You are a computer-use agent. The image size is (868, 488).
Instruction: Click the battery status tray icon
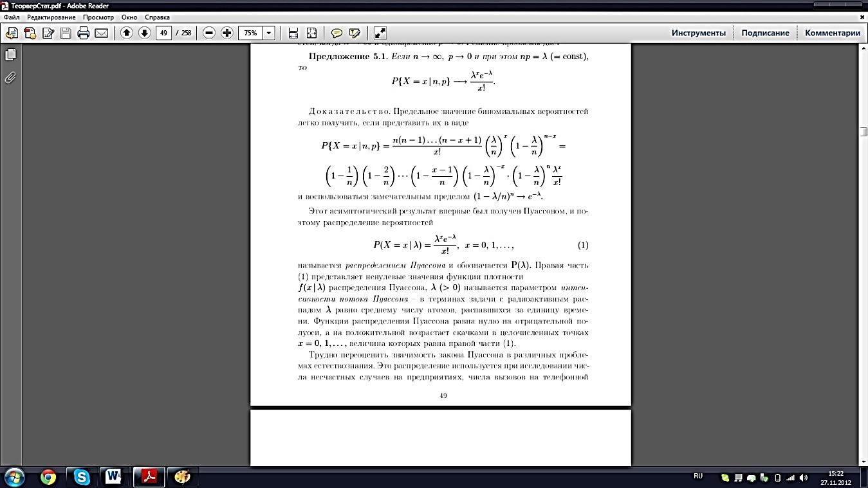pos(777,478)
